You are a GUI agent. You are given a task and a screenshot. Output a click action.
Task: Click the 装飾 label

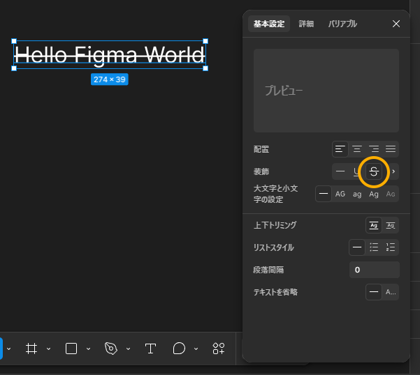pyautogui.click(x=261, y=172)
